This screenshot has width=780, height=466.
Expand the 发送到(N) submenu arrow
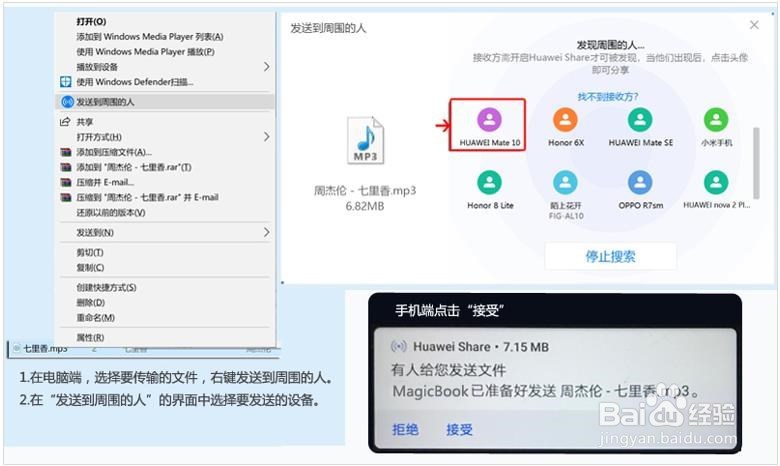point(267,232)
